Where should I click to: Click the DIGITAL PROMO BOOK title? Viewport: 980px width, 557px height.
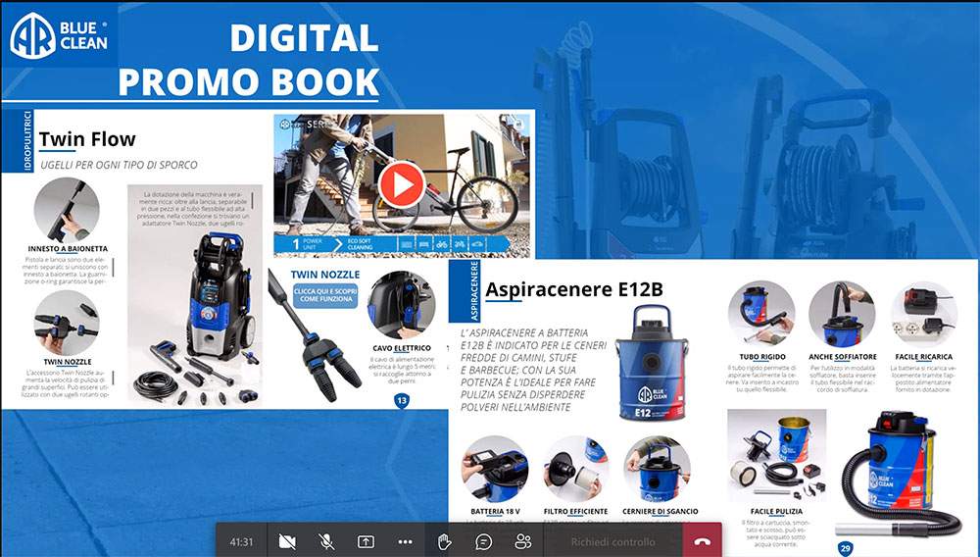[x=248, y=60]
